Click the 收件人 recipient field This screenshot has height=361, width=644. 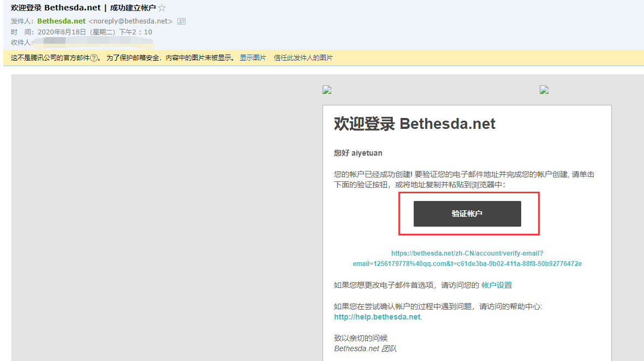pos(82,42)
